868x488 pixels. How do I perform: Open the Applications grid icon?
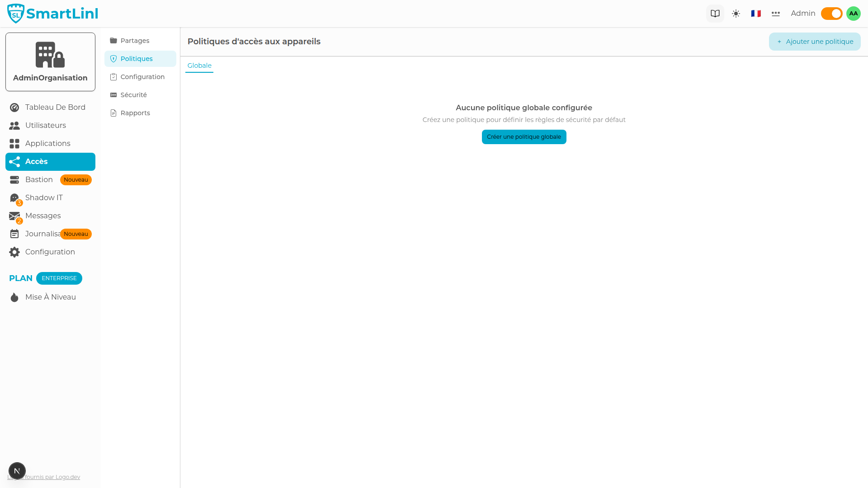(x=14, y=143)
